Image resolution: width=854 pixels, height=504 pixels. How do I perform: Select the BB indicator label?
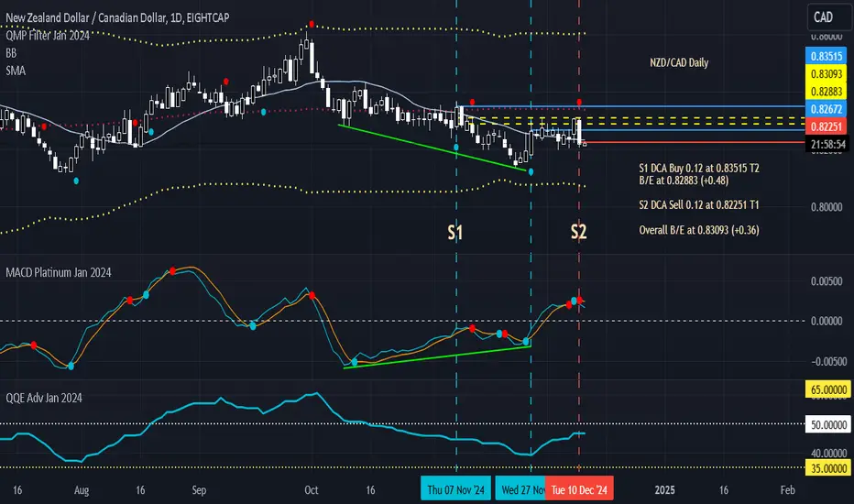click(x=11, y=53)
